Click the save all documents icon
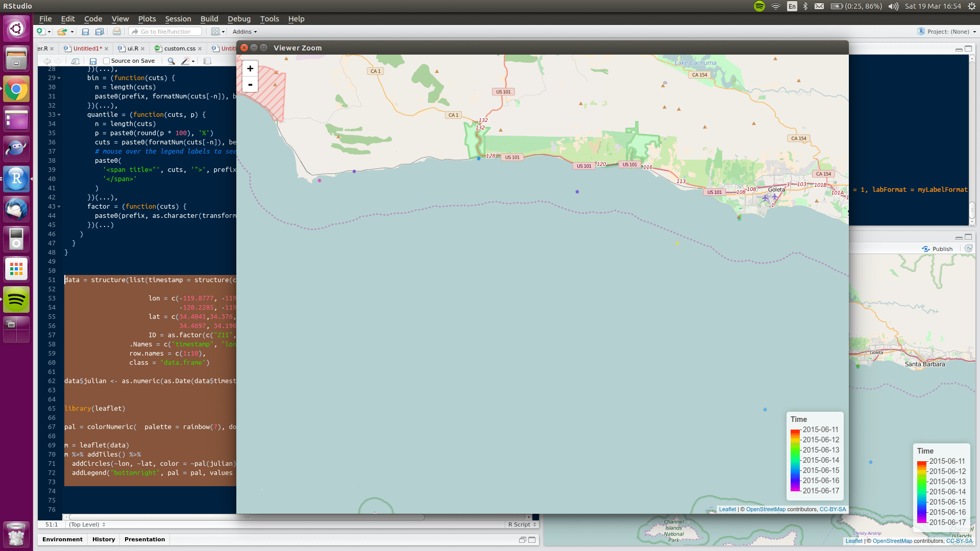The width and height of the screenshot is (980, 551). tap(100, 32)
